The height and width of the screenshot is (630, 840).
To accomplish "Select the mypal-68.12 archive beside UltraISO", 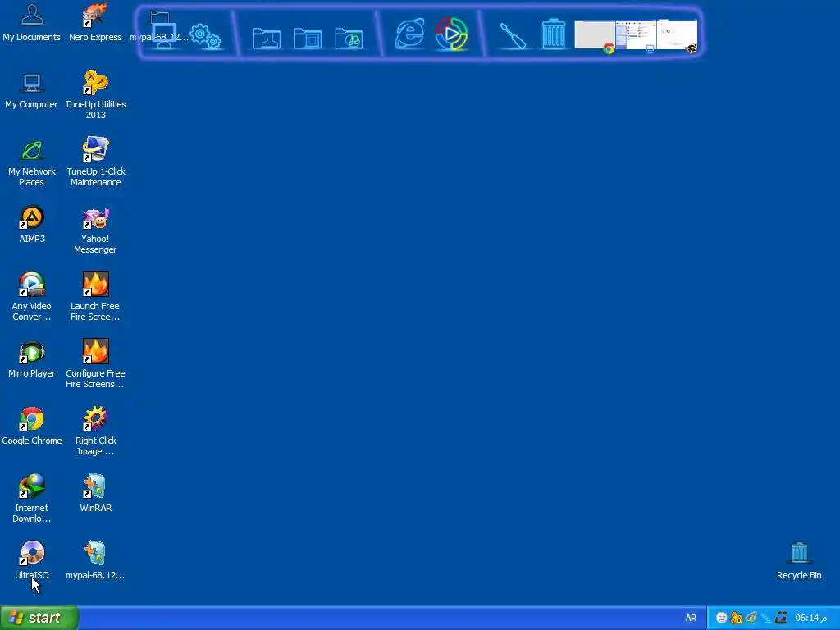I will click(95, 561).
